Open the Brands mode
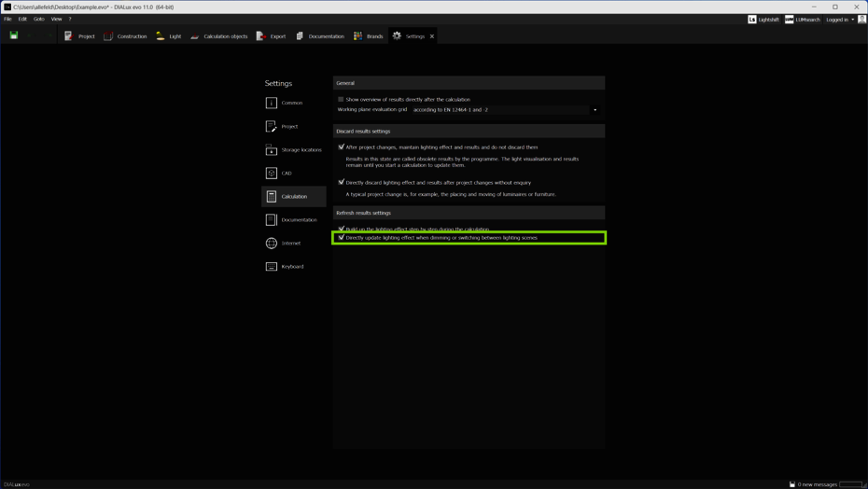This screenshot has width=868, height=489. (368, 36)
